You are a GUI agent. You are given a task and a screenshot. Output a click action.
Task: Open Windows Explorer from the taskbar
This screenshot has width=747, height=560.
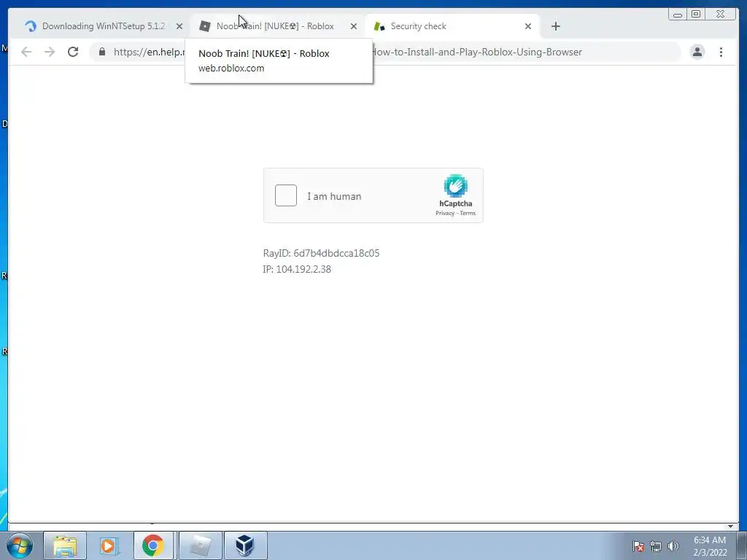[65, 545]
